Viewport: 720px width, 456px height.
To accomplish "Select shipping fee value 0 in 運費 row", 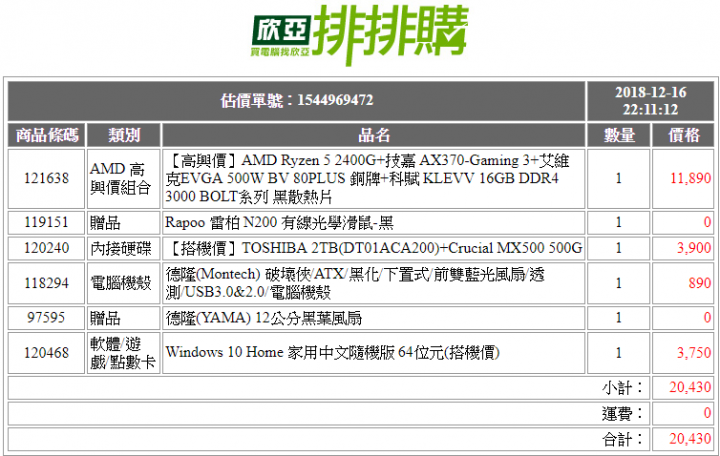I will (x=707, y=413).
